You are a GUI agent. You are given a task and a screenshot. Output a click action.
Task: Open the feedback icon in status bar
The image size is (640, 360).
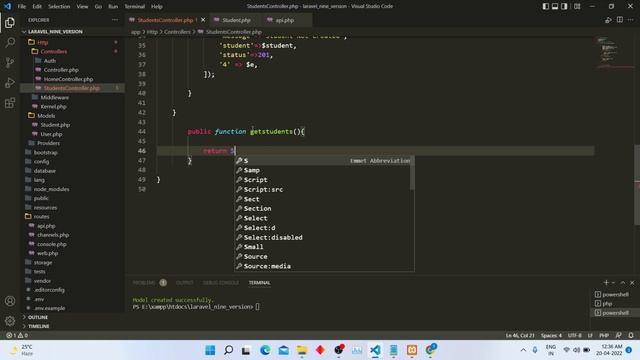[619, 335]
